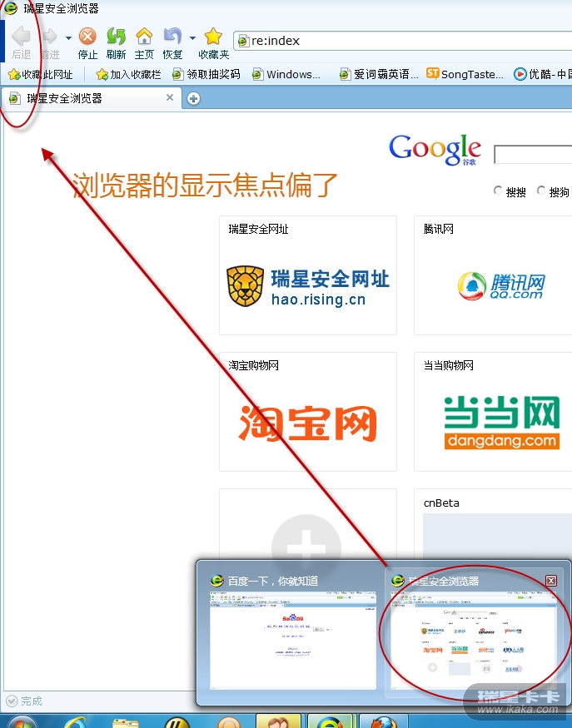The image size is (572, 728).
Task: Click the Back (后退) arrow button
Action: tap(21, 37)
